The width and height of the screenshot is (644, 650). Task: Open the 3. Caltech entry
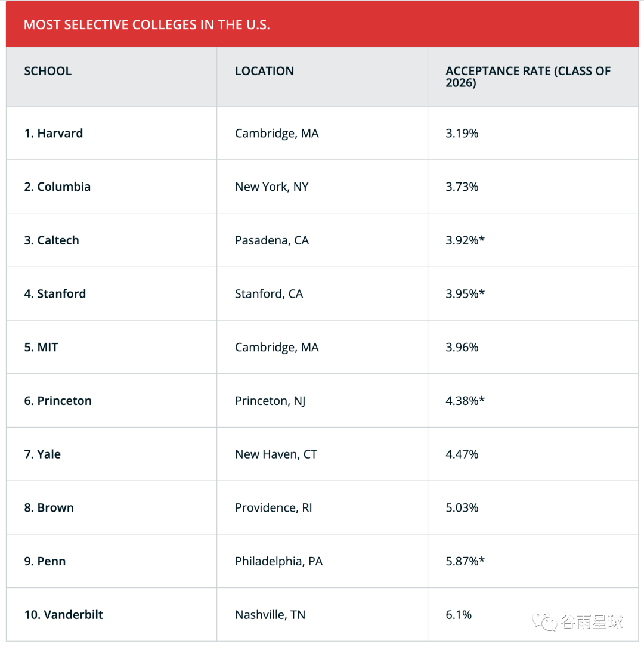pos(51,240)
